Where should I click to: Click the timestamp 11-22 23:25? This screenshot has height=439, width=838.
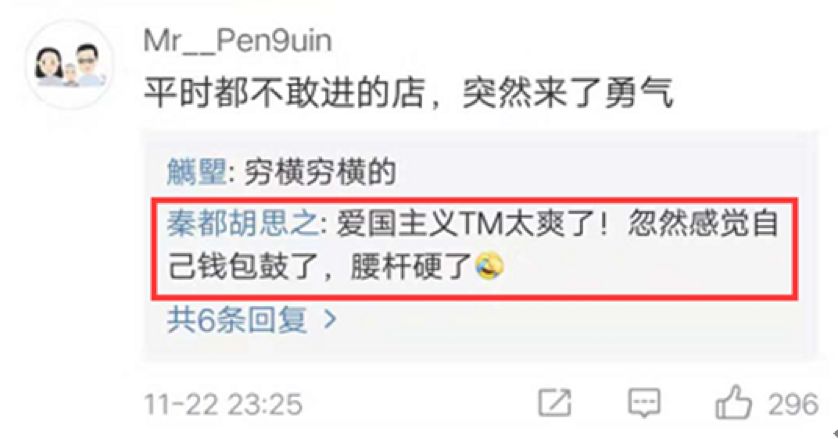click(x=223, y=404)
